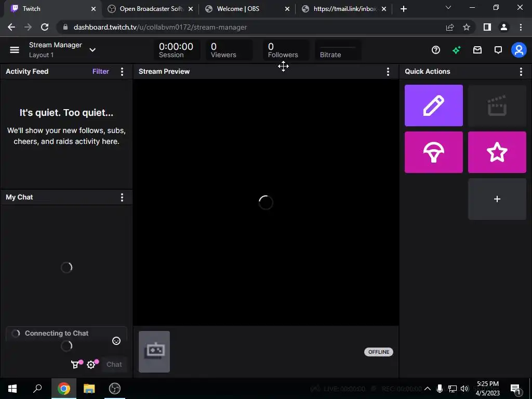Click the Bitrate stat

click(x=338, y=50)
